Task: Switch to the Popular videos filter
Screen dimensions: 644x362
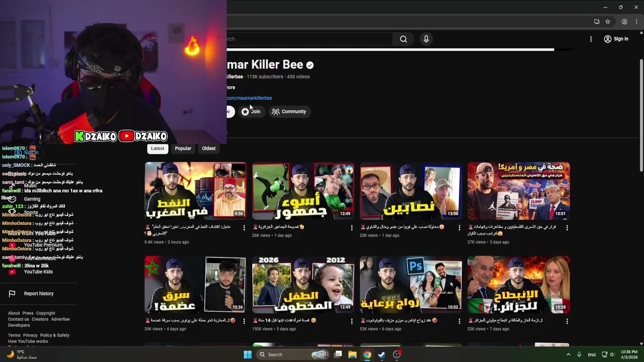Action: 183,148
